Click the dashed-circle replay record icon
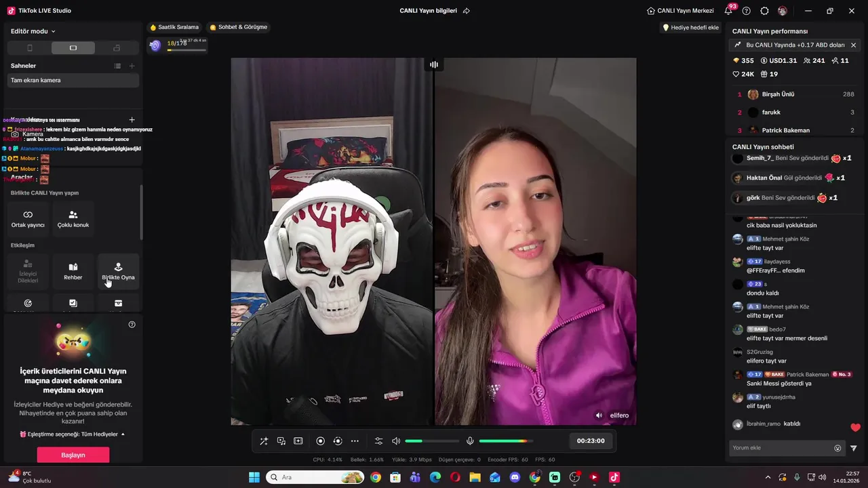The image size is (868, 488). click(338, 441)
